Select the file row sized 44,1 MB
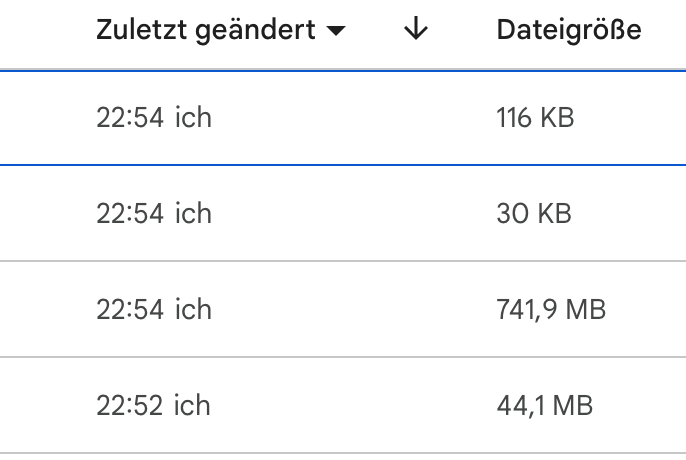 click(x=545, y=406)
